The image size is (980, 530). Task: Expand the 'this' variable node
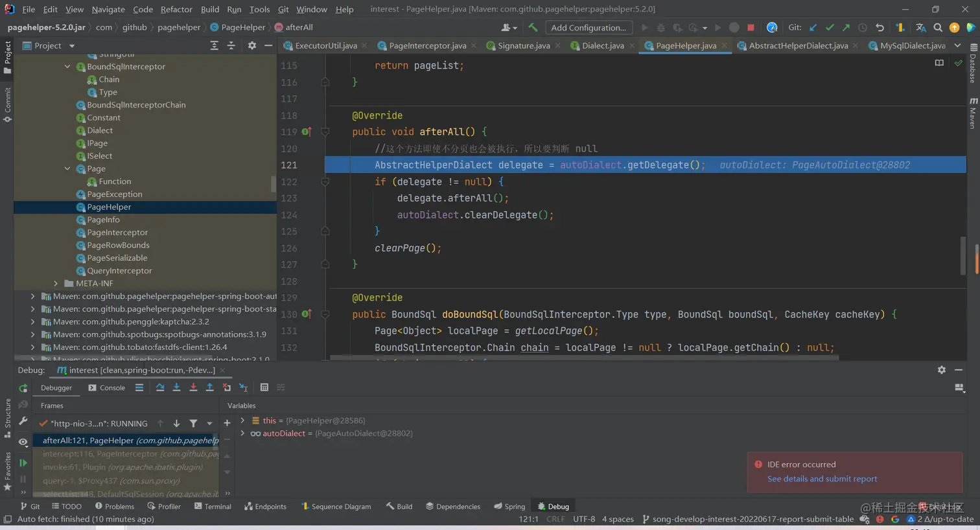(243, 421)
